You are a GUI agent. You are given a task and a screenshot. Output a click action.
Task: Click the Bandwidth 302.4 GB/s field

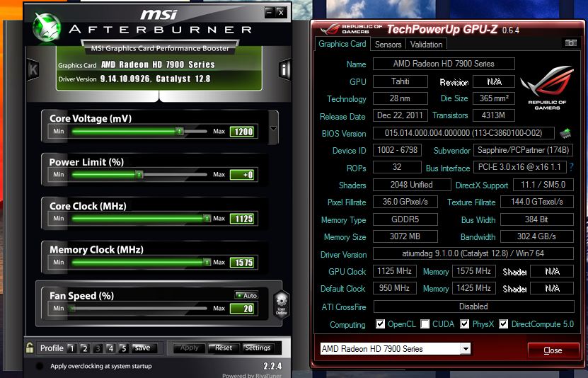(x=536, y=236)
